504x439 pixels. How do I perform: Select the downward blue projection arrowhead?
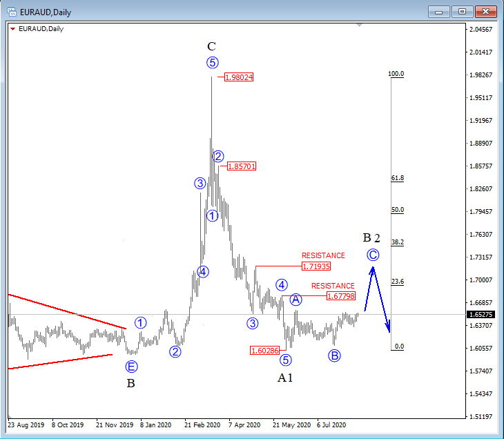point(389,327)
